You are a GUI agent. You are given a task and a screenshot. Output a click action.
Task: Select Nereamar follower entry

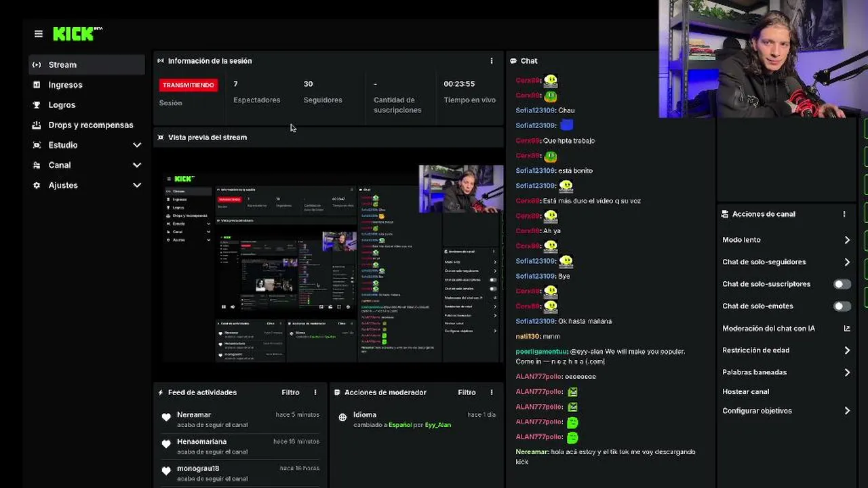point(240,420)
